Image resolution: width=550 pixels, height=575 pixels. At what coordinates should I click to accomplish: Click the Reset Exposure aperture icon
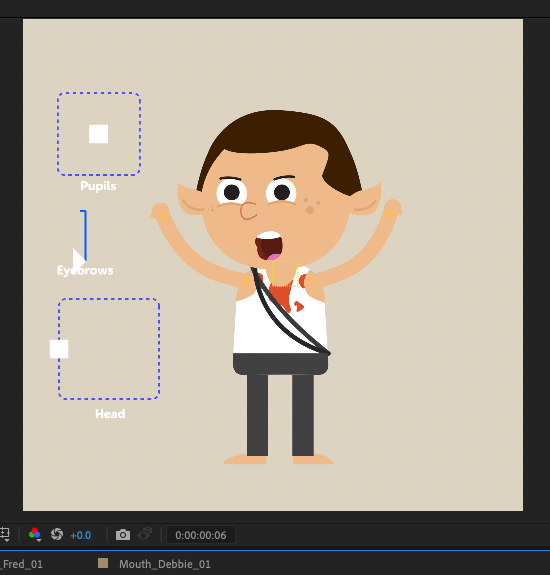[57, 534]
